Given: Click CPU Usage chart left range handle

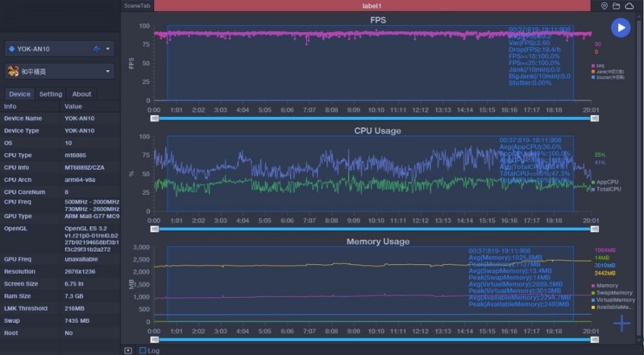Looking at the screenshot, I should tap(155, 229).
